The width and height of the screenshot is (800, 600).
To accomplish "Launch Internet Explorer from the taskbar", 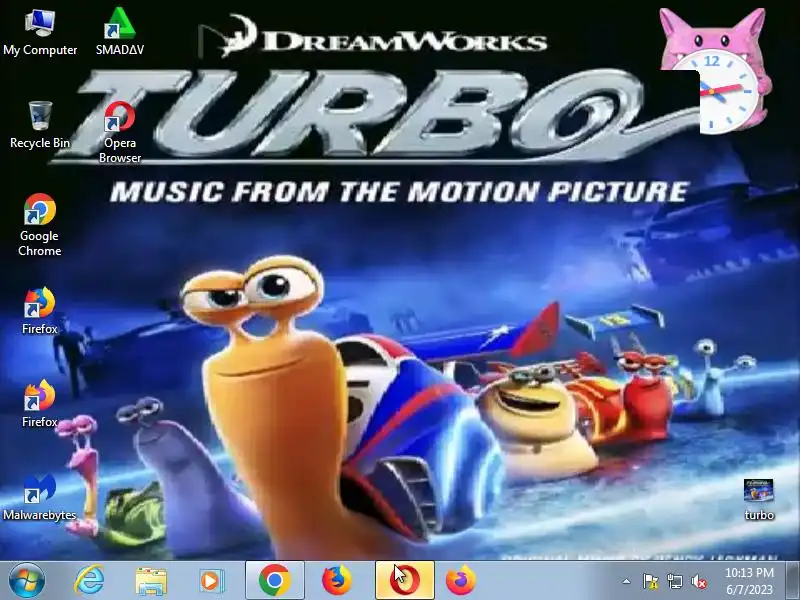I will click(x=89, y=580).
